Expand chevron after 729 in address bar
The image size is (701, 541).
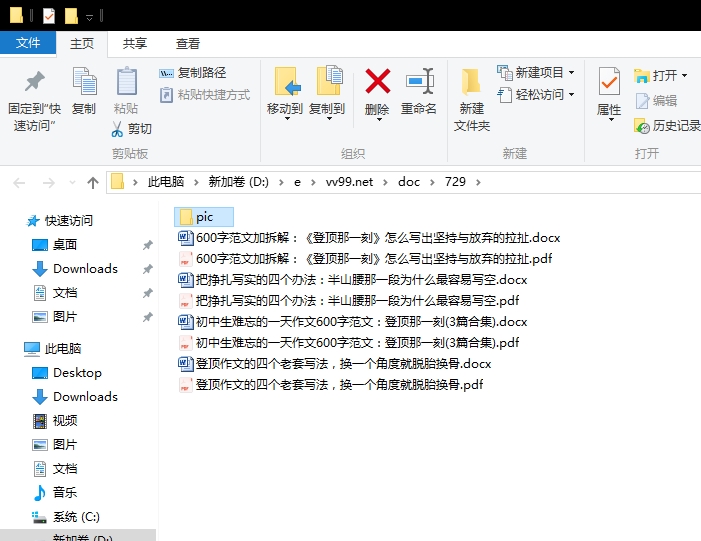pos(478,182)
